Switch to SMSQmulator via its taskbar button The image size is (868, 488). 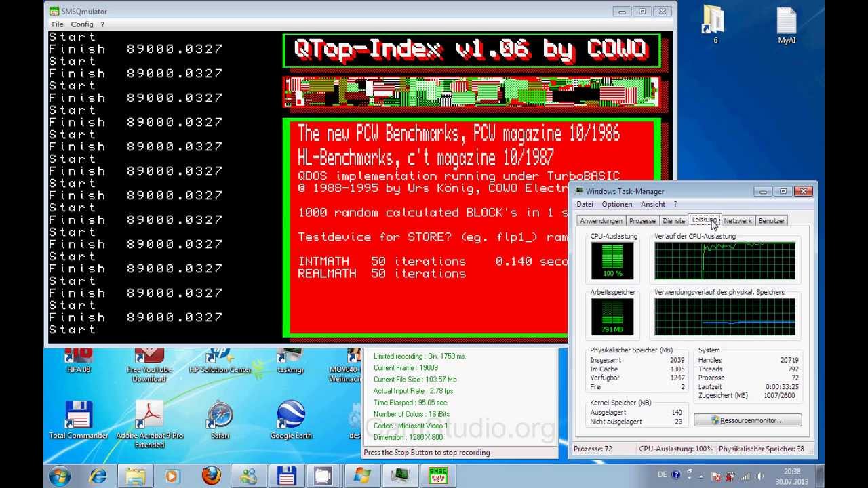pyautogui.click(x=438, y=476)
